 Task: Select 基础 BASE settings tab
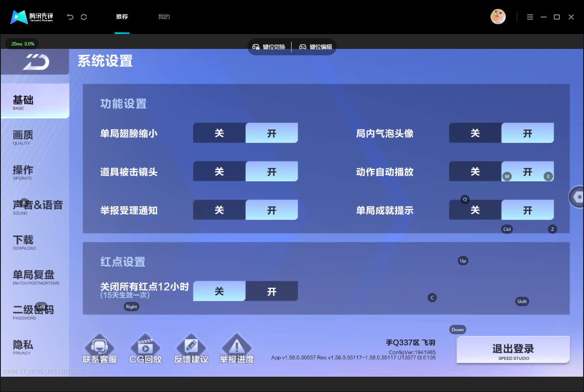pyautogui.click(x=35, y=101)
